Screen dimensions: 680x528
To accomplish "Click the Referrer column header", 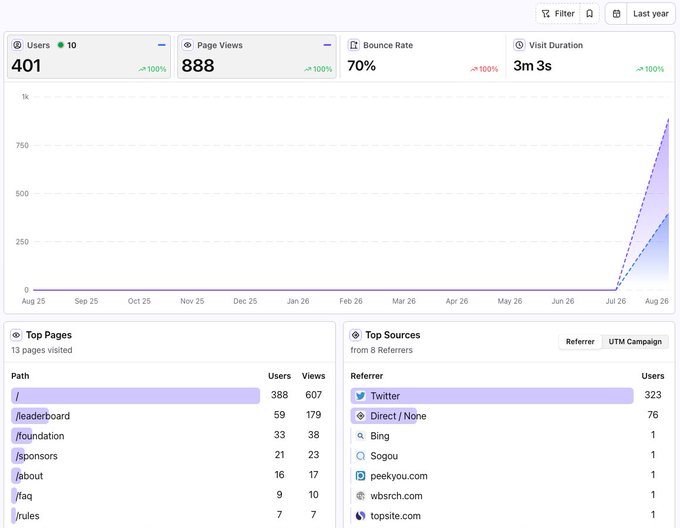I will pos(366,376).
